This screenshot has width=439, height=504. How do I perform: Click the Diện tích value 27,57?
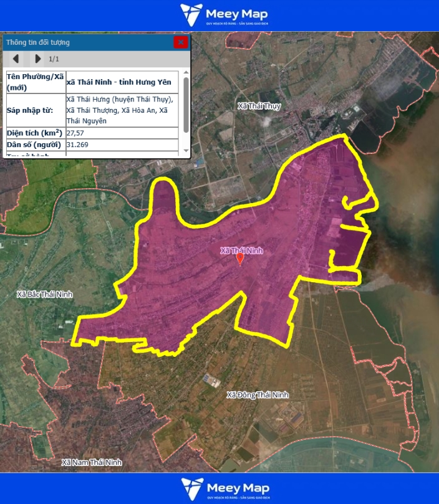75,133
